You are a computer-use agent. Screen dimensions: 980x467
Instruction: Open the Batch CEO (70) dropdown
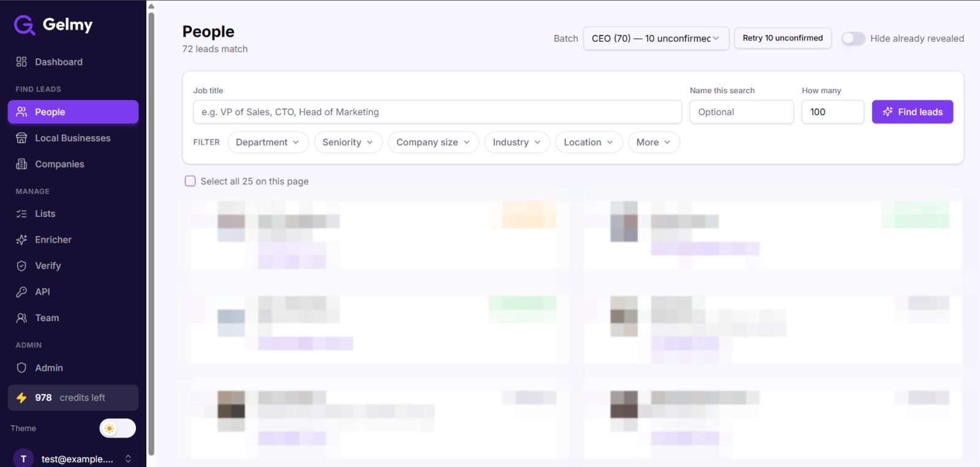(656, 38)
